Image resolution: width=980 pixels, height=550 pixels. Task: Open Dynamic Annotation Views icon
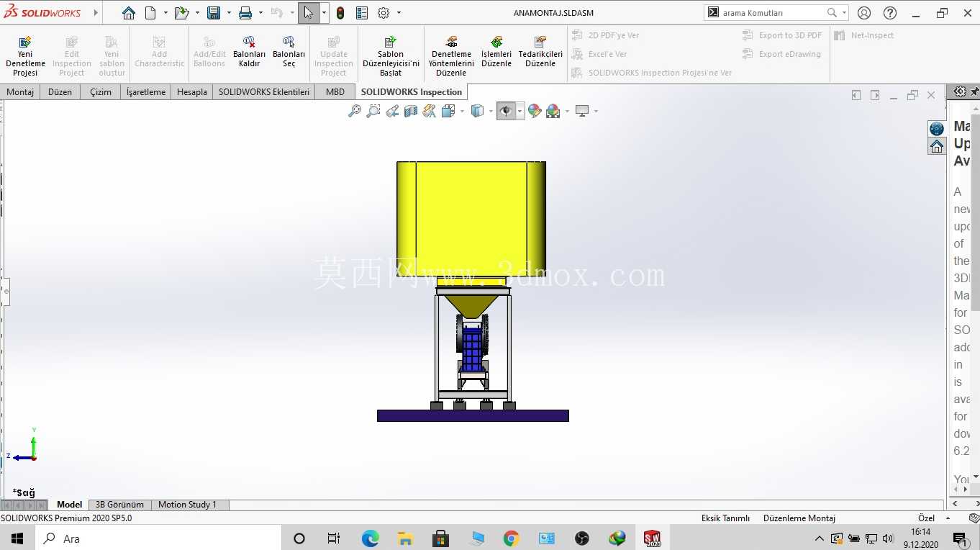[430, 111]
